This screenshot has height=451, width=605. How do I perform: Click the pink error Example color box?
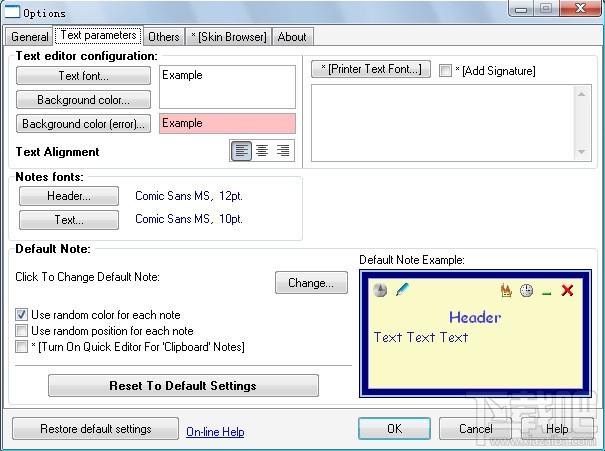[227, 123]
